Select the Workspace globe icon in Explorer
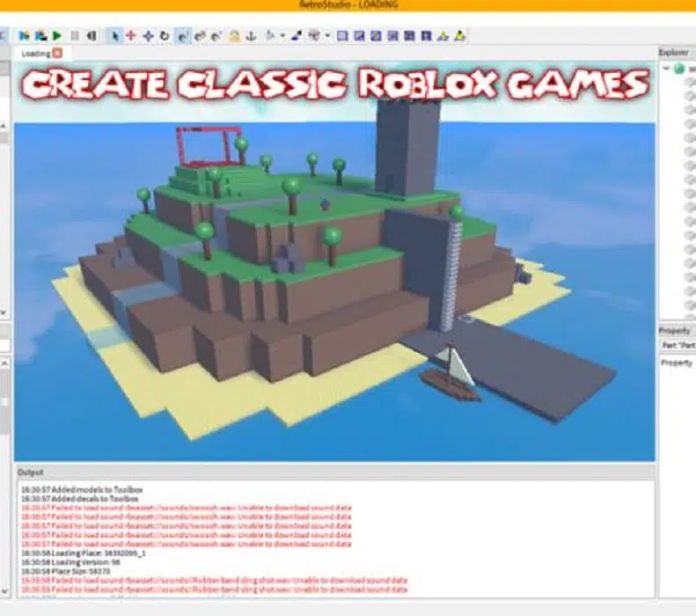Image resolution: width=696 pixels, height=616 pixels. coord(679,69)
